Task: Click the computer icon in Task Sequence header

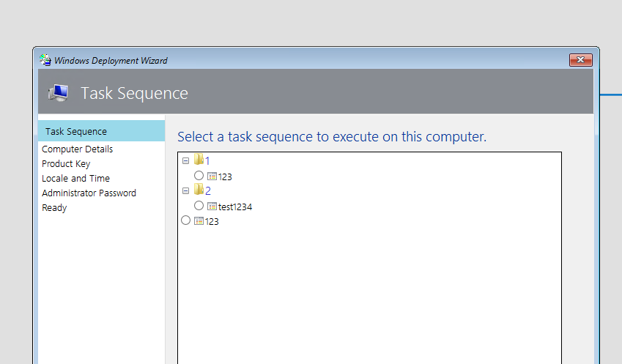Action: coord(59,93)
